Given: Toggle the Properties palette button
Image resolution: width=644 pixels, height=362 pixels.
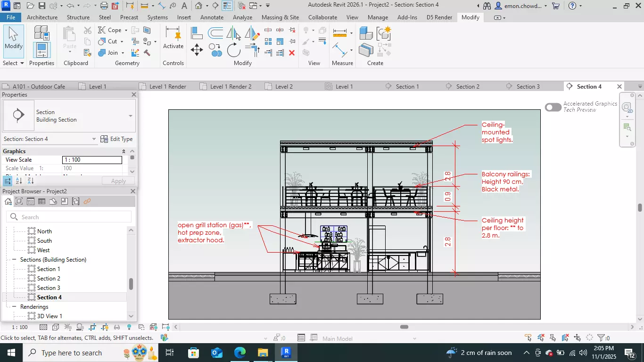Looking at the screenshot, I should 41,50.
